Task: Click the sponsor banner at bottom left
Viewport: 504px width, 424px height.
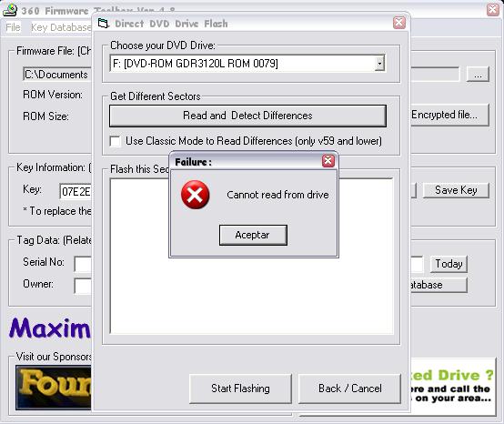Action: pyautogui.click(x=54, y=388)
